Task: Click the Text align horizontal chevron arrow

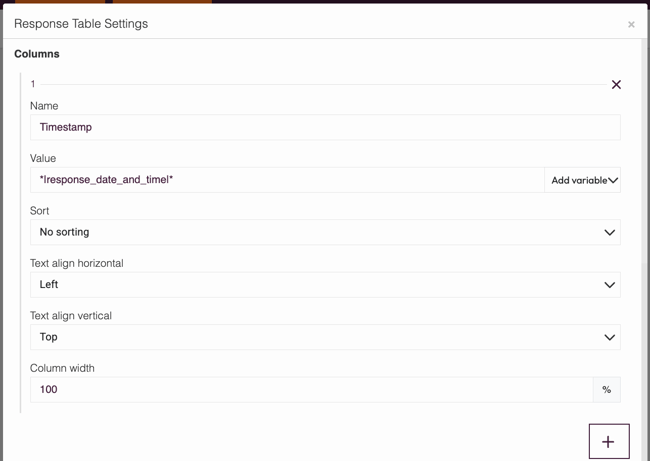Action: pos(609,285)
